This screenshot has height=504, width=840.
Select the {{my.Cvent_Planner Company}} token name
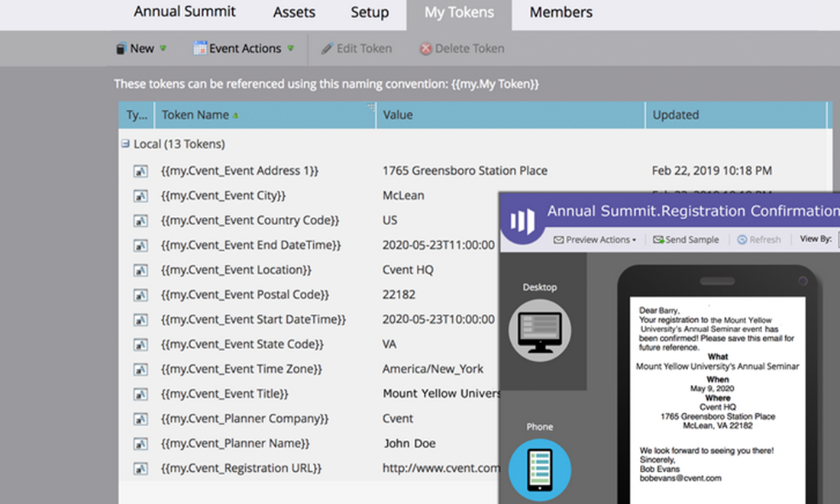pyautogui.click(x=245, y=418)
